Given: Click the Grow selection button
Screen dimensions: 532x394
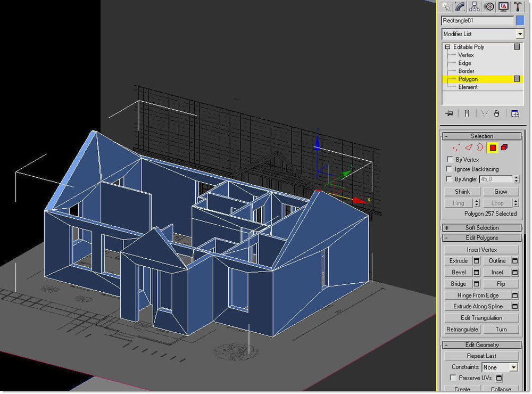Looking at the screenshot, I should pyautogui.click(x=501, y=192).
